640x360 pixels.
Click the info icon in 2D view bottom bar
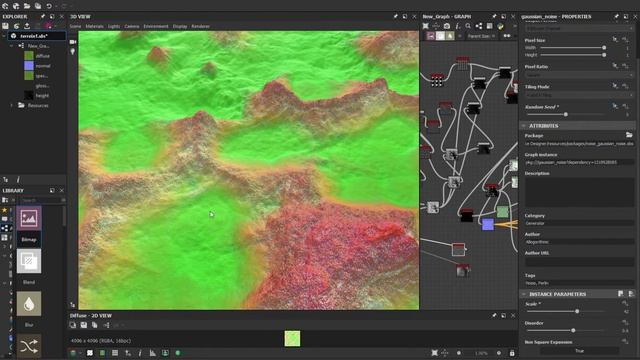point(140,353)
